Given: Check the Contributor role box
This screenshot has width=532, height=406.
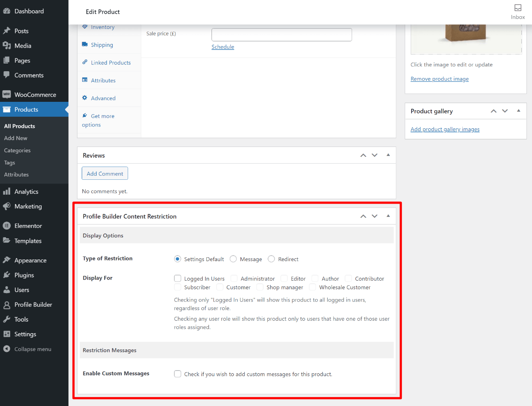Looking at the screenshot, I should click(x=349, y=278).
